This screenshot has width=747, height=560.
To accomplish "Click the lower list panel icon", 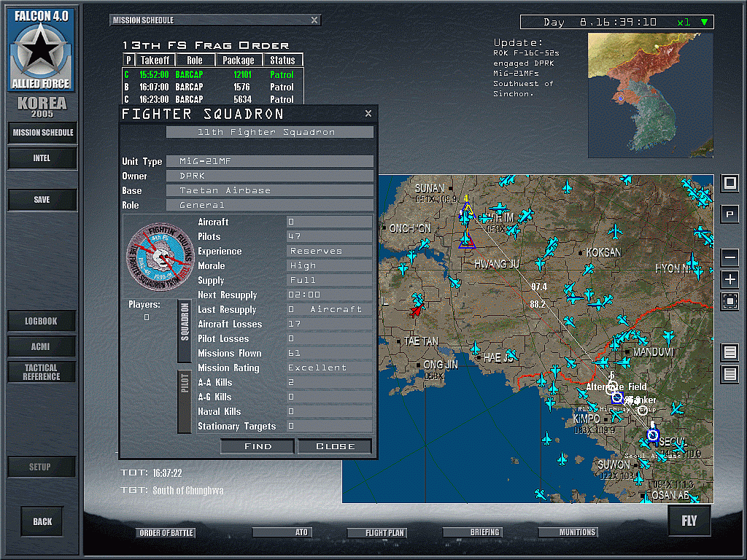I will click(729, 374).
